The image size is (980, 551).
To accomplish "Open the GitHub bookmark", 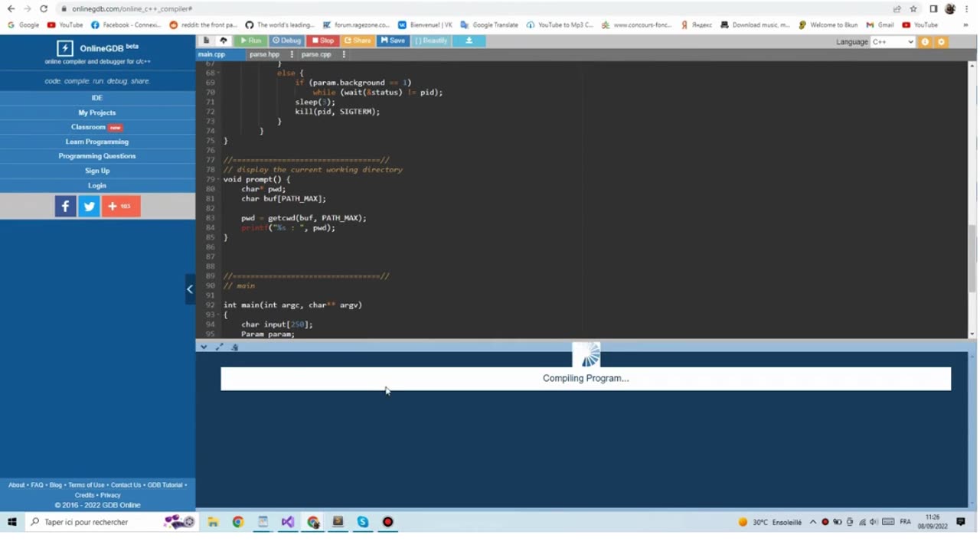I will click(280, 24).
